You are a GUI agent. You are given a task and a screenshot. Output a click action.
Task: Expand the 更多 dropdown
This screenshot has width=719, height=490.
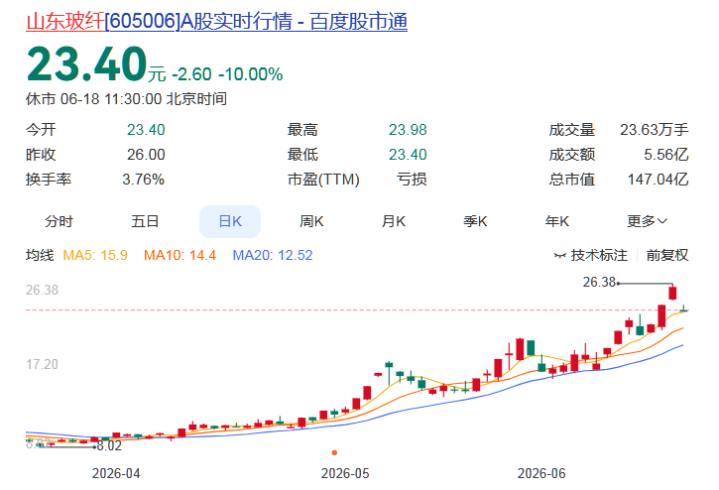click(647, 221)
